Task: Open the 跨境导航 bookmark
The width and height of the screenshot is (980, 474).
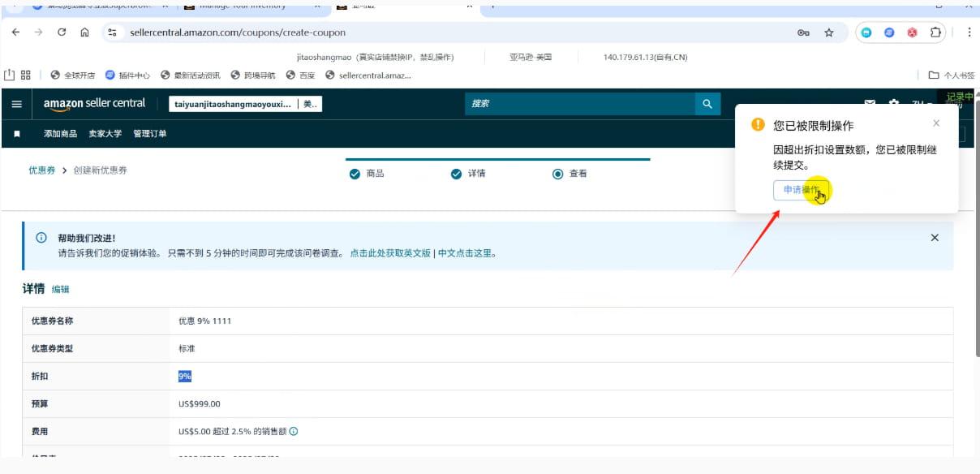Action: [x=253, y=75]
